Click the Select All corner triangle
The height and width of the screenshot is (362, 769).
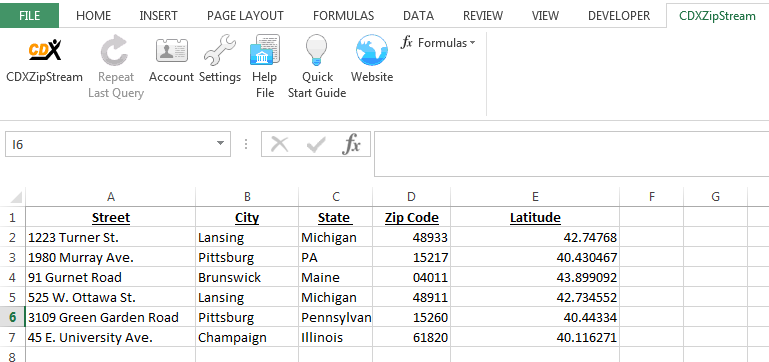tap(16, 197)
